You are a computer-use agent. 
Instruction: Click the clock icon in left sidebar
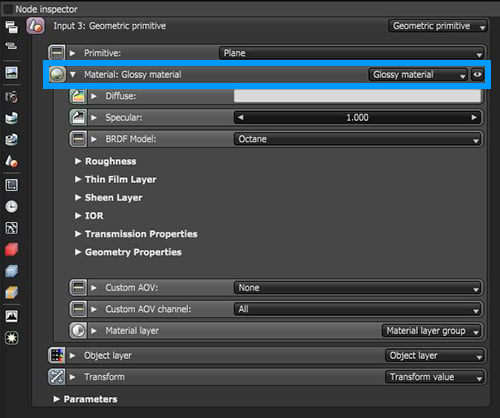[x=12, y=206]
